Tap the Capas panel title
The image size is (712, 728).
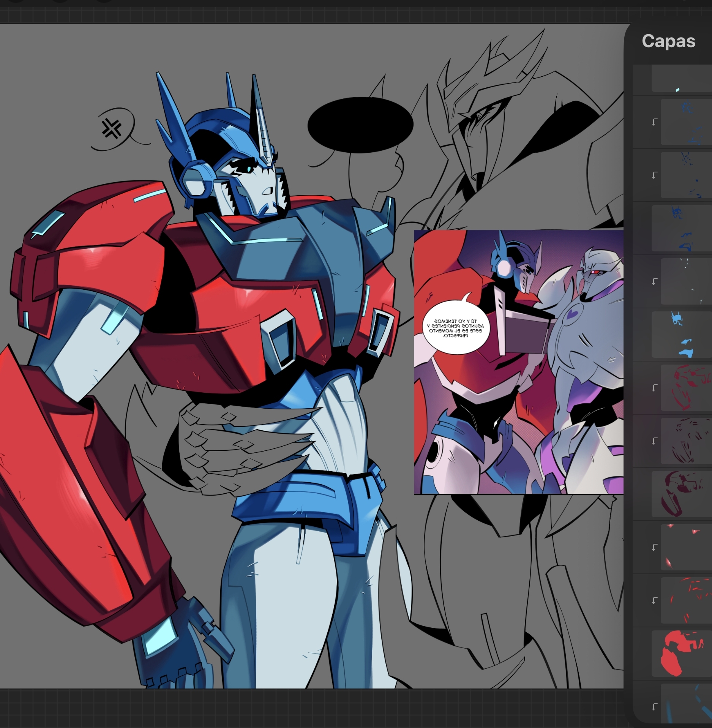pos(668,41)
